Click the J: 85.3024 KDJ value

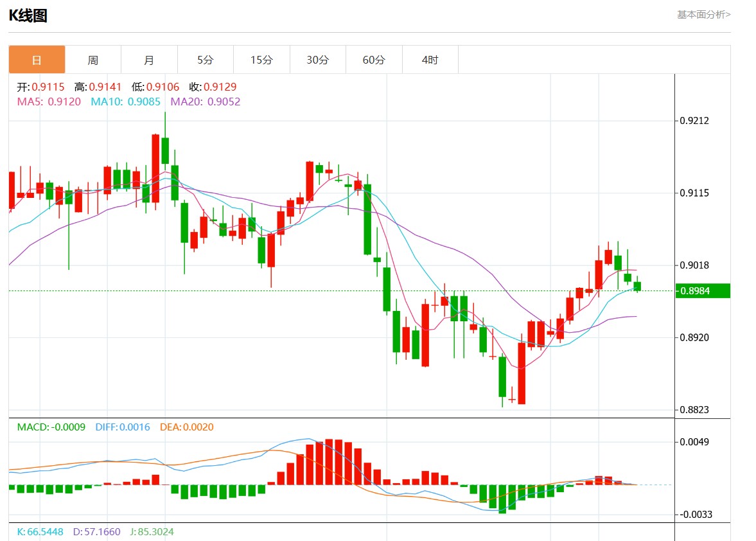pyautogui.click(x=152, y=532)
